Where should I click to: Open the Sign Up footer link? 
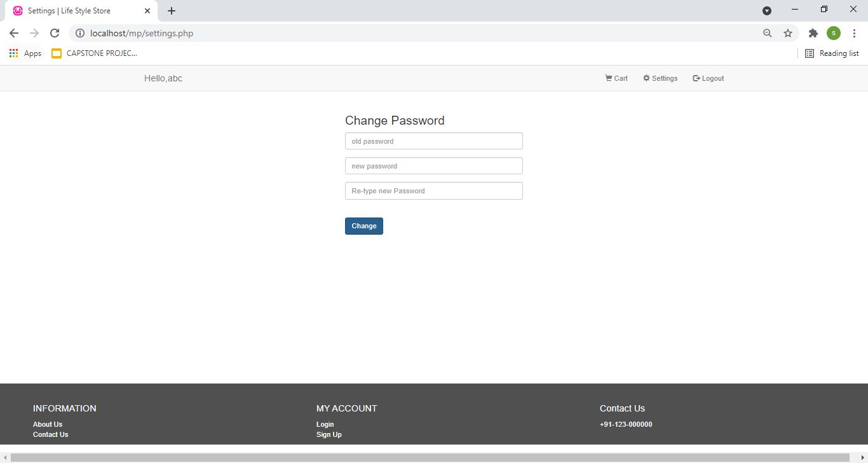[329, 434]
